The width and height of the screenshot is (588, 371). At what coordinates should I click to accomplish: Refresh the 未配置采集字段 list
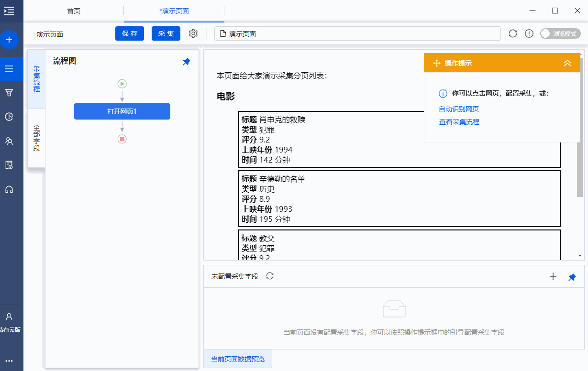pyautogui.click(x=270, y=276)
